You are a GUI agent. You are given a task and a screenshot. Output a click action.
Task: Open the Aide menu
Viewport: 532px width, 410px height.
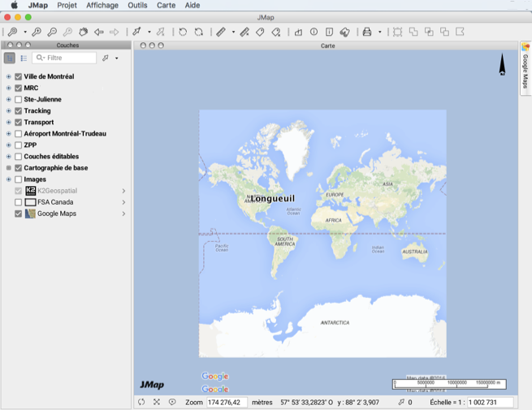[192, 5]
